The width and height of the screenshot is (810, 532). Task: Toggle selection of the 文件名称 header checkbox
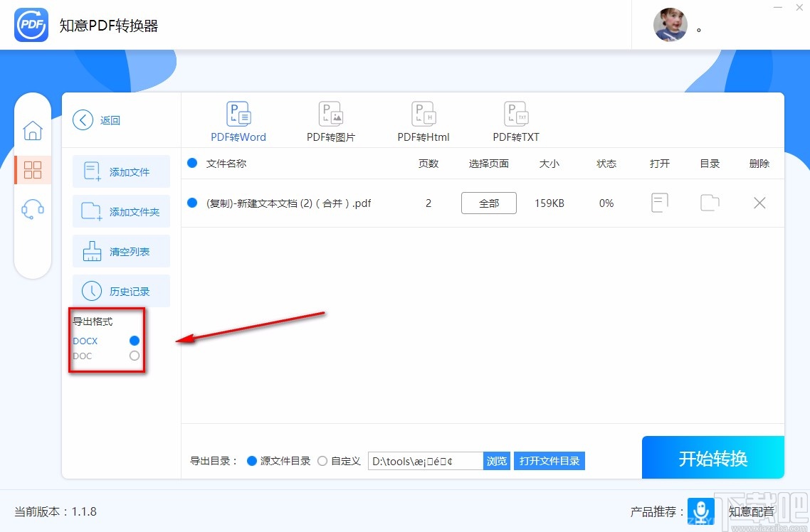pos(192,163)
